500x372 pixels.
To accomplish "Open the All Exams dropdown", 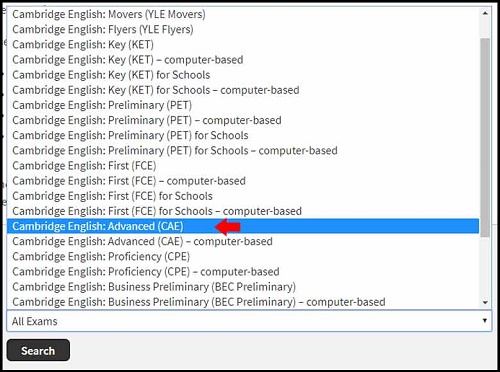I will (x=249, y=321).
